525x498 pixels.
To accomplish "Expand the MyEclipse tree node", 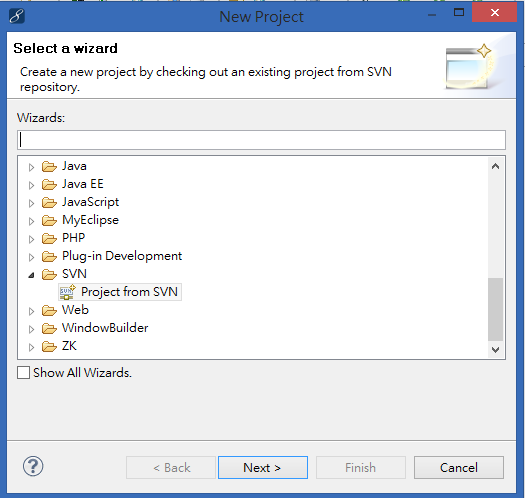I will pyautogui.click(x=31, y=221).
